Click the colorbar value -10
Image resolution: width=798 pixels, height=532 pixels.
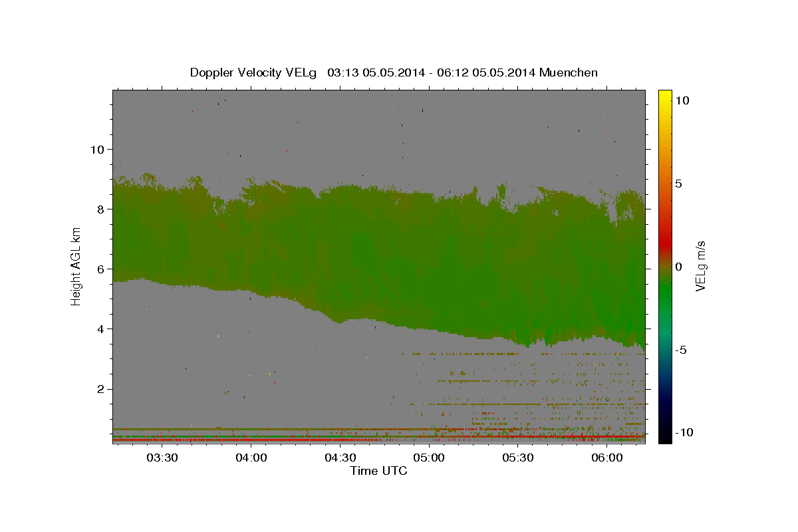(x=683, y=432)
